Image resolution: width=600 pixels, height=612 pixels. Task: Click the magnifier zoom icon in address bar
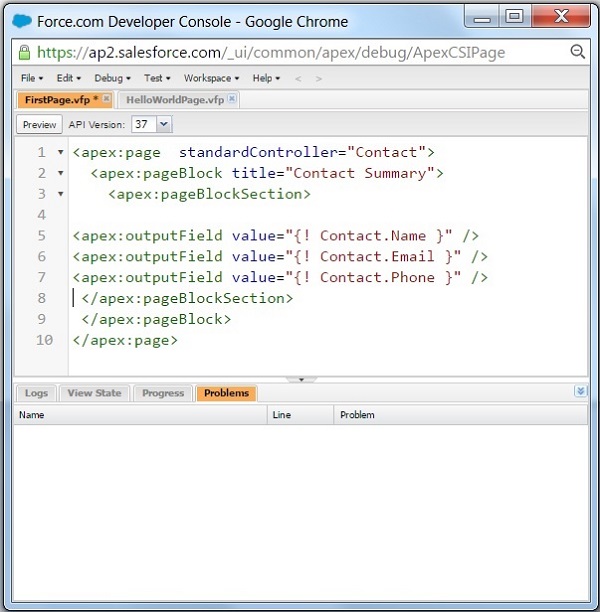577,52
